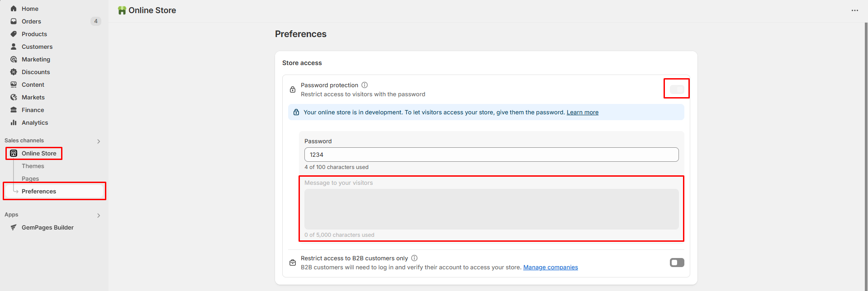Click the lock icon beside Password protection

click(293, 89)
